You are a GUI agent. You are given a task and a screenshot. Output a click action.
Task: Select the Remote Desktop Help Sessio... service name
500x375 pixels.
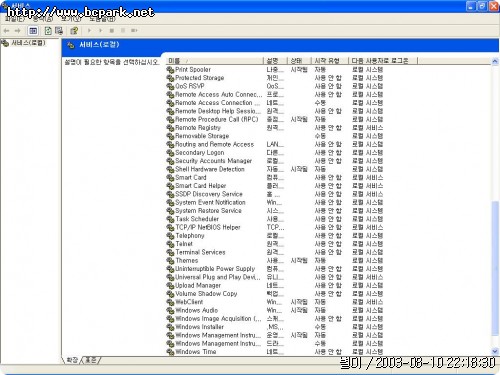click(x=218, y=111)
